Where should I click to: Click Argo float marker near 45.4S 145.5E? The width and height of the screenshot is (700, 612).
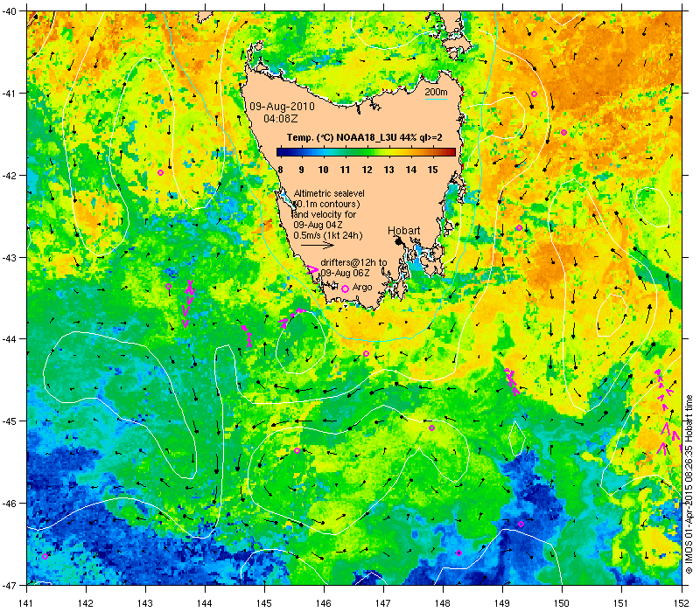pos(297,450)
